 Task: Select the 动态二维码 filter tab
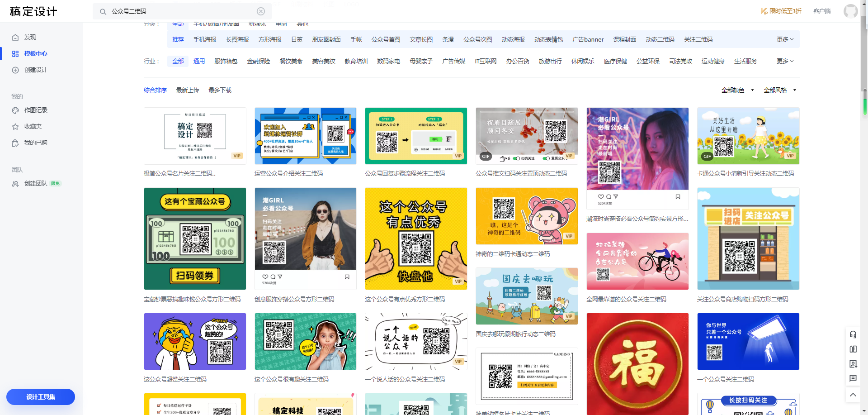pyautogui.click(x=660, y=39)
